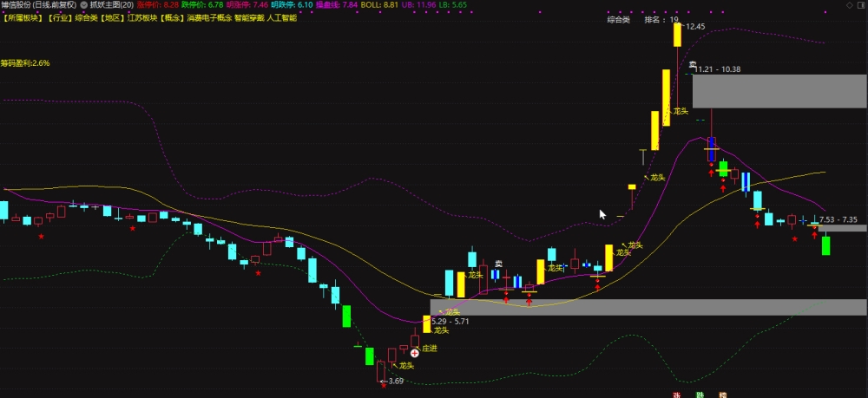Open the indicator dropdown arrow beside 抓妖主图(20)
Screen dimensions: 868x398
tap(83, 4)
